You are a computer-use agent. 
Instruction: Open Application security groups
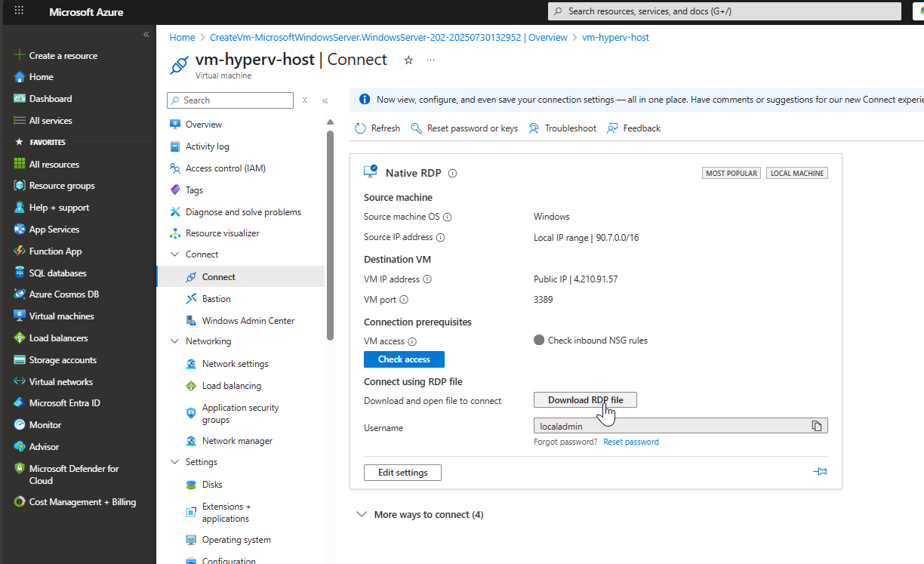point(240,414)
